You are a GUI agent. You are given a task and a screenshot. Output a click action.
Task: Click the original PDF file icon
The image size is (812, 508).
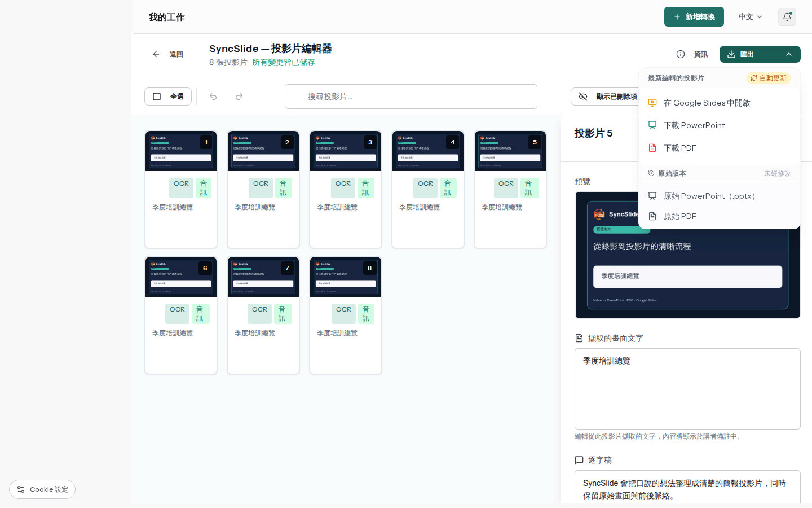(652, 216)
